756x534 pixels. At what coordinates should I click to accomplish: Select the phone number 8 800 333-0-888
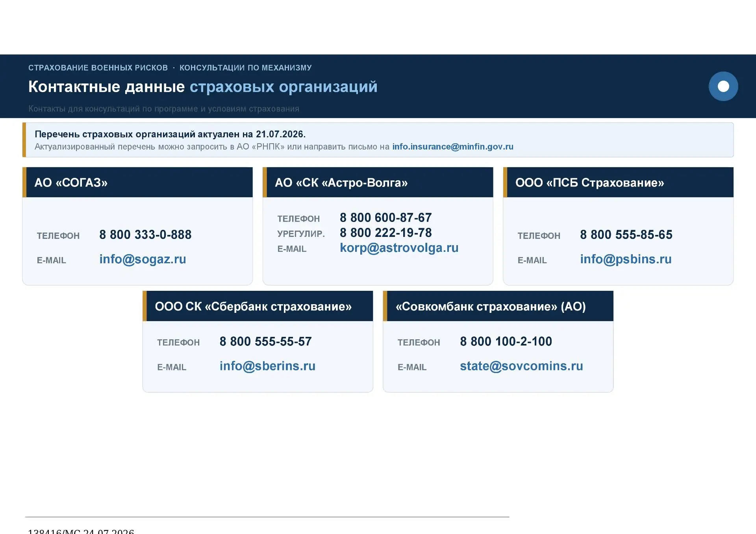click(x=145, y=235)
